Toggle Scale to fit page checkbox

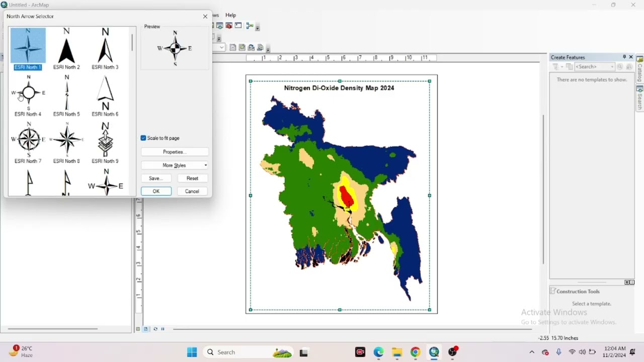pos(143,138)
